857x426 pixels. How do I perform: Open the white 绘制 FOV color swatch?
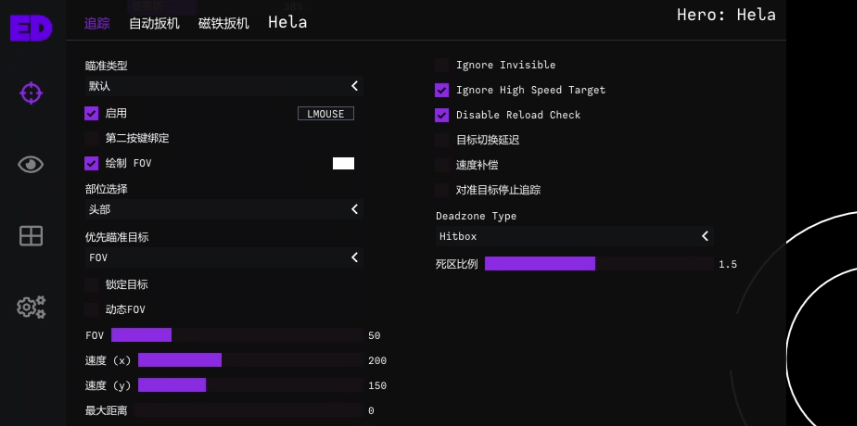(x=343, y=164)
